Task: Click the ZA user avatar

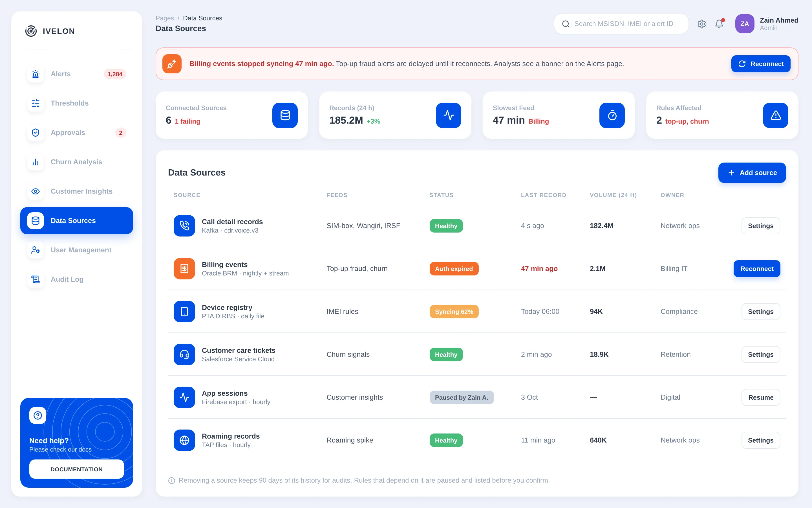Action: coord(745,24)
